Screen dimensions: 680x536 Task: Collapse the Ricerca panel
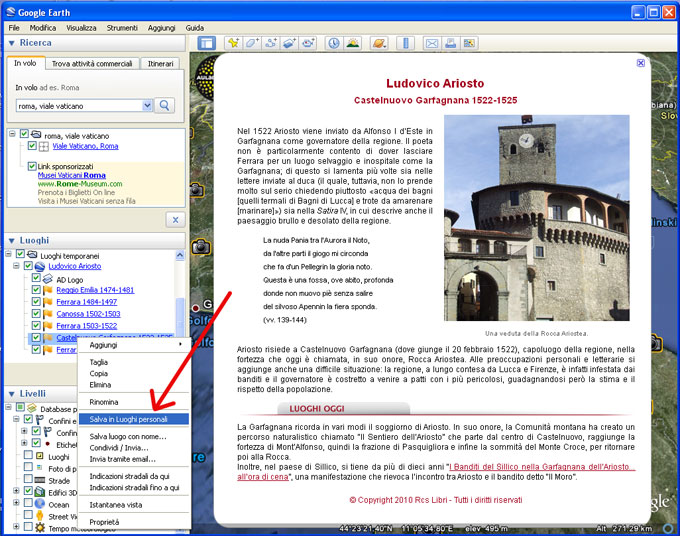(x=12, y=43)
